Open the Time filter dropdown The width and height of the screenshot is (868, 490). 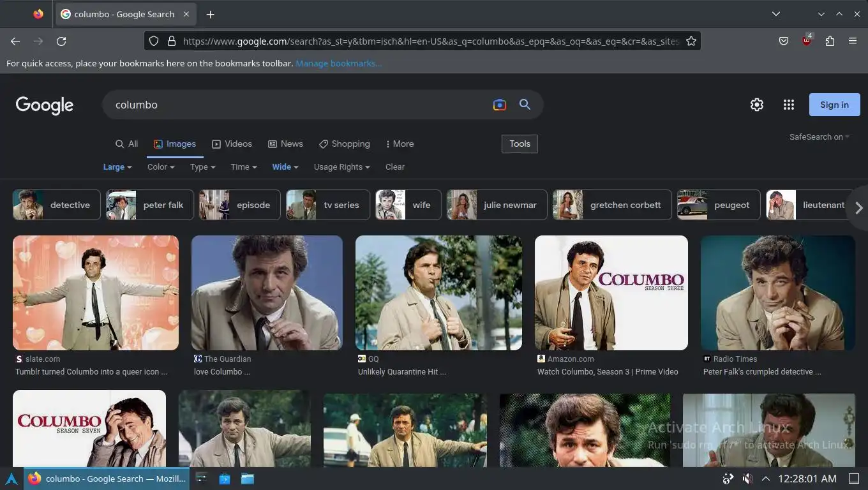point(244,167)
